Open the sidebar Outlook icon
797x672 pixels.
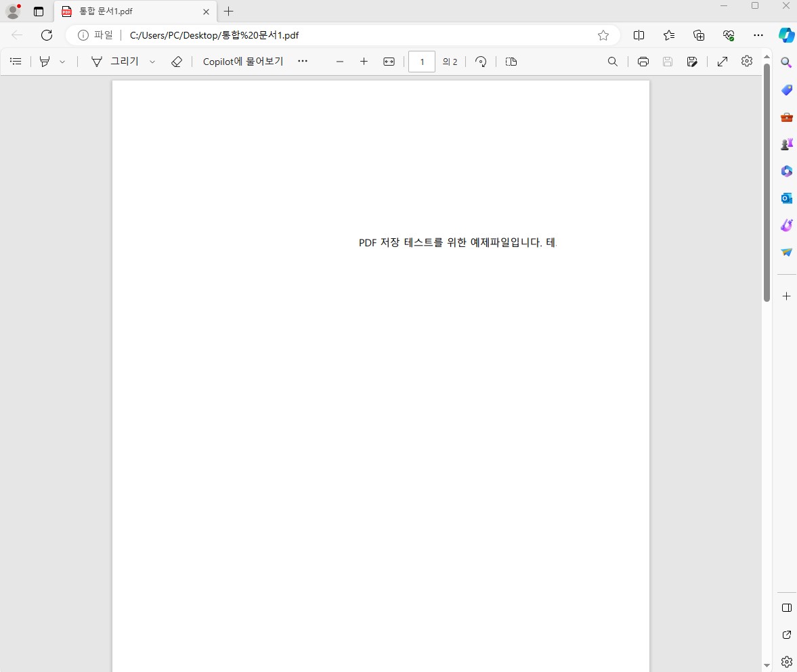[x=786, y=198]
